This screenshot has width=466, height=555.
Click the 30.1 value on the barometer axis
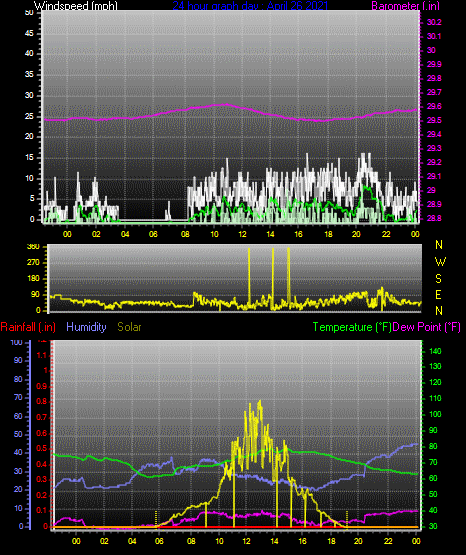[x=434, y=36]
